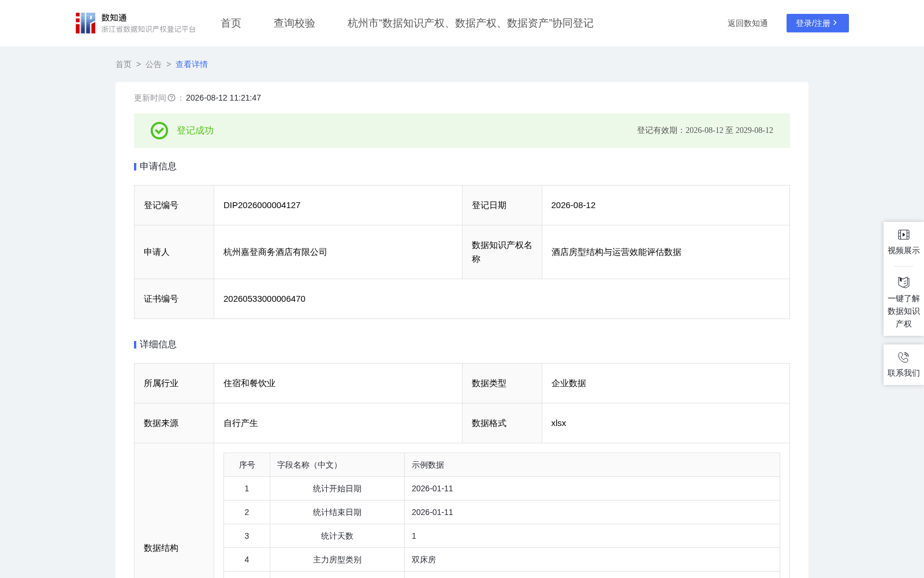Click the 登记有效期 validity period text

(705, 131)
